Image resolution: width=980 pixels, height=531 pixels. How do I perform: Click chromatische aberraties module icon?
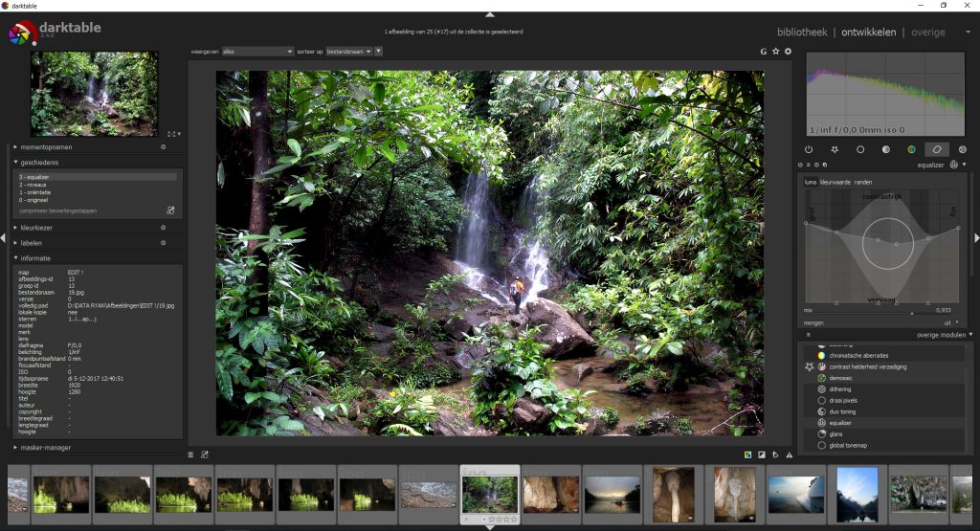[x=822, y=356]
